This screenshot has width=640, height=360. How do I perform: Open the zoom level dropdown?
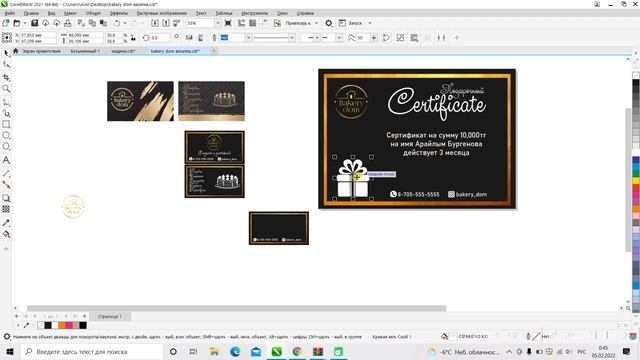217,23
